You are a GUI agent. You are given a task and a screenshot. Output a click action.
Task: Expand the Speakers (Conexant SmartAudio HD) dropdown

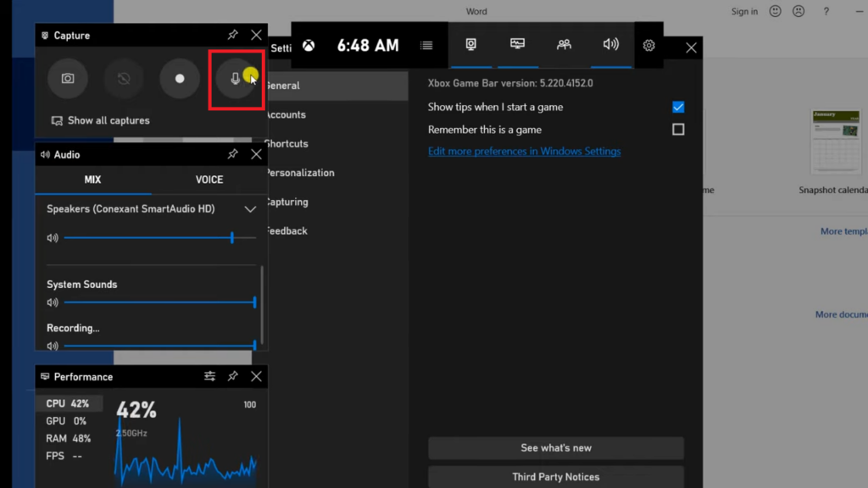coord(250,209)
